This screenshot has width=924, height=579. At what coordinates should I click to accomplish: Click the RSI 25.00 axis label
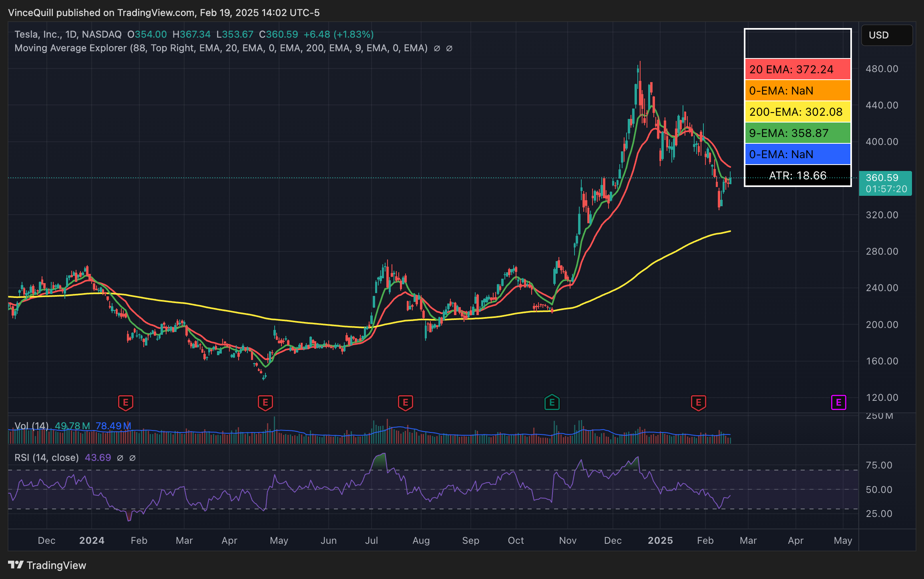tap(879, 514)
